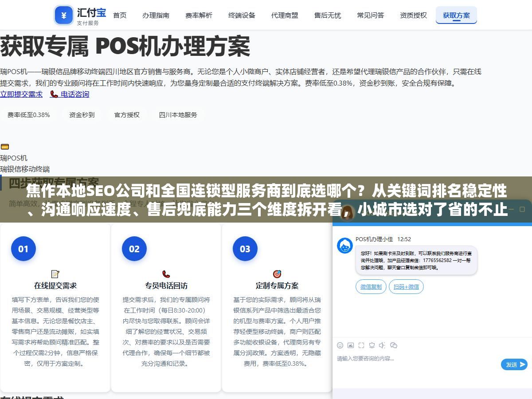This screenshot has width=532, height=399.
Task: Click the notepad icon above 在线提交需求
Action: tap(55, 274)
